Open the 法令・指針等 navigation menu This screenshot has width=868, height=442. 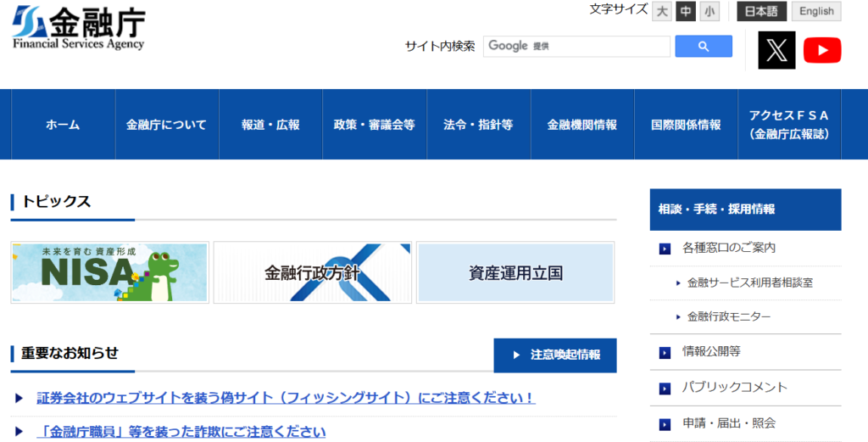(478, 125)
